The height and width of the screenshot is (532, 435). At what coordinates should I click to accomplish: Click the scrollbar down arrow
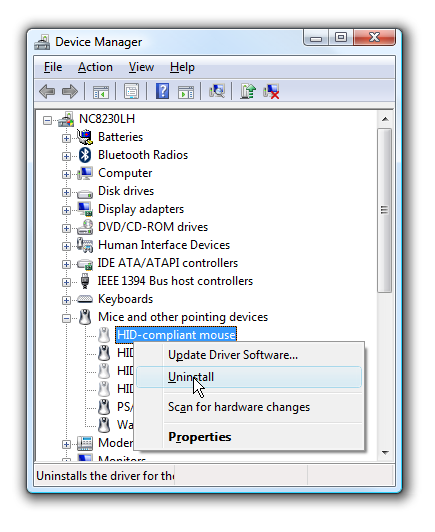click(x=385, y=453)
